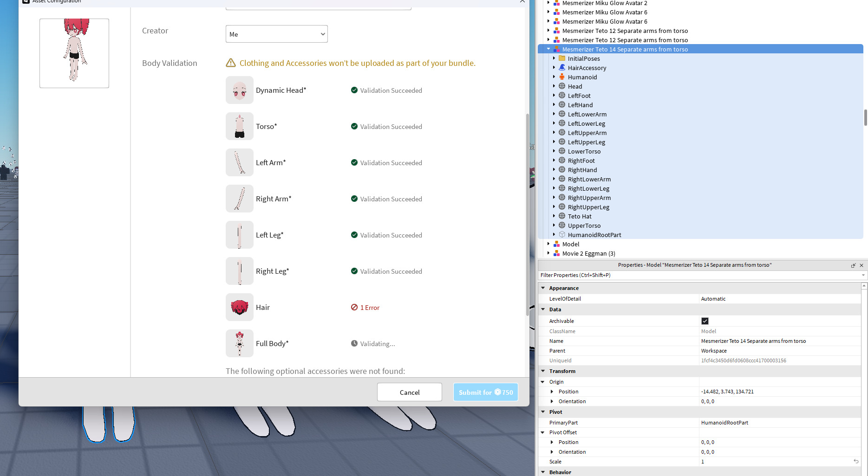Screen dimensions: 868x476
Task: Click the HairAccessory icon in the Explorer
Action: 562,68
